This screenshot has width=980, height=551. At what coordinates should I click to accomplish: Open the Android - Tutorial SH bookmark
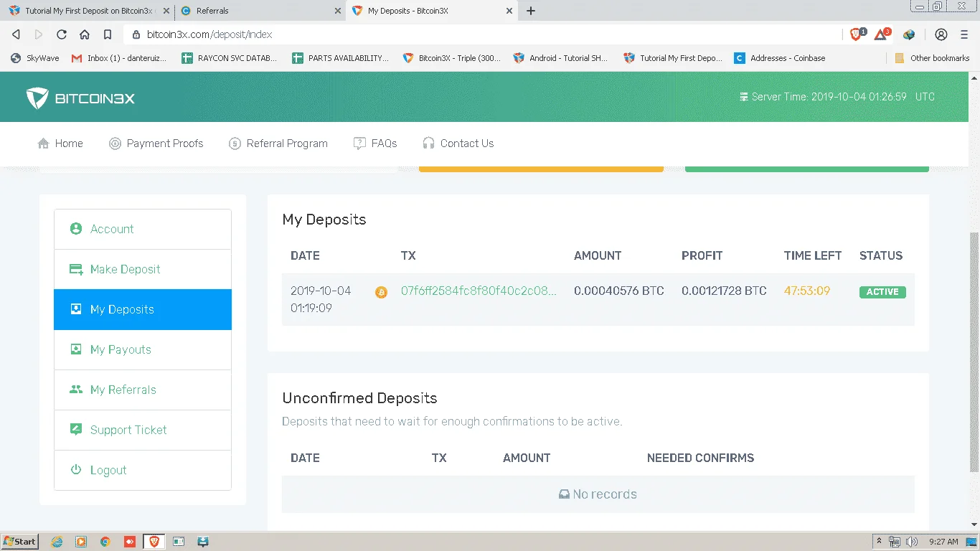click(561, 58)
